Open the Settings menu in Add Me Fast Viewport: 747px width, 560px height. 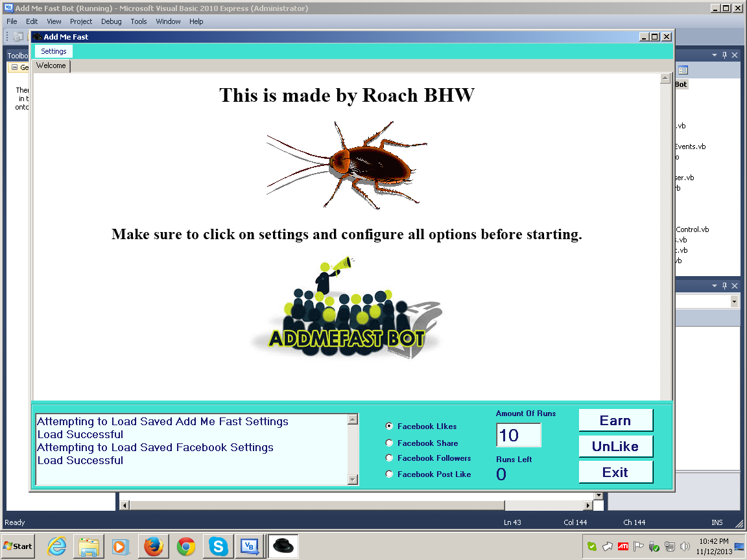tap(53, 51)
